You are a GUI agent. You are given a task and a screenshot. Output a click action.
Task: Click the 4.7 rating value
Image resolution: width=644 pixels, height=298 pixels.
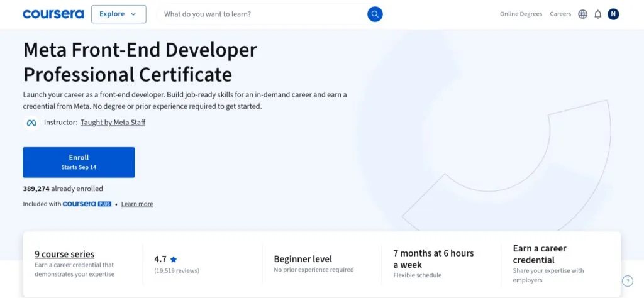[160, 259]
